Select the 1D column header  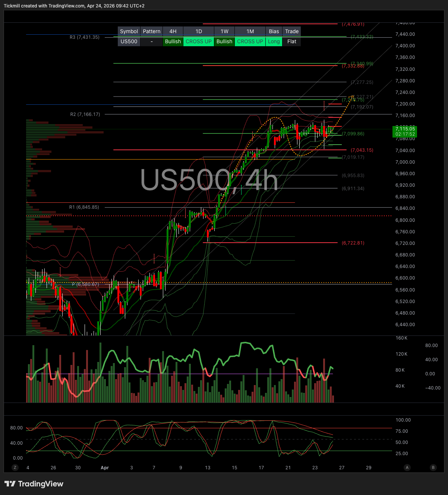(199, 31)
